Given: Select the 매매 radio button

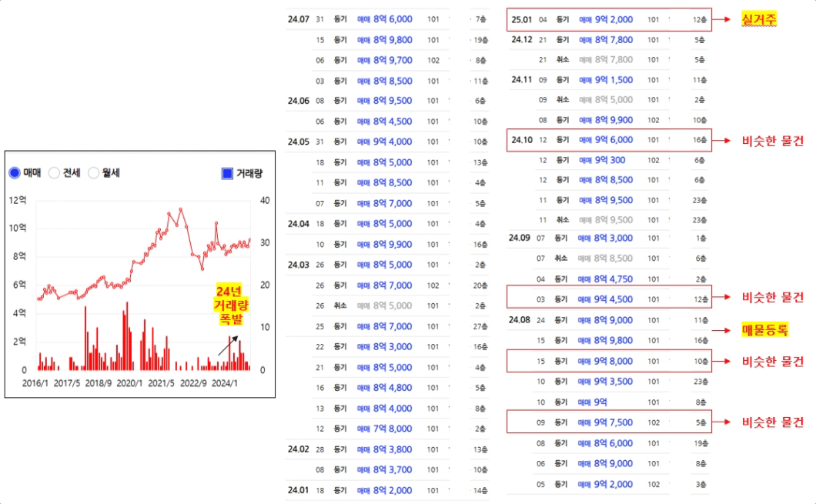Looking at the screenshot, I should pos(15,172).
